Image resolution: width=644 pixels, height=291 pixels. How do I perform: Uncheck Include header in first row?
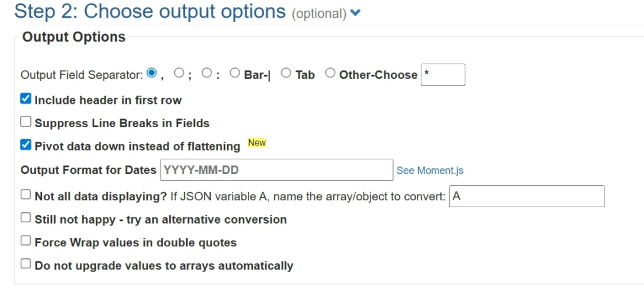[26, 99]
